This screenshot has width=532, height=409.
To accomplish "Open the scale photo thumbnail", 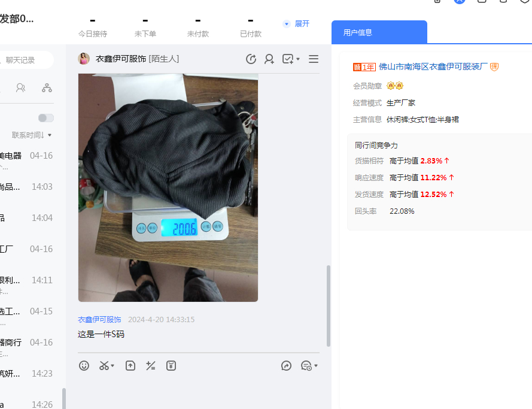I will pos(168,187).
